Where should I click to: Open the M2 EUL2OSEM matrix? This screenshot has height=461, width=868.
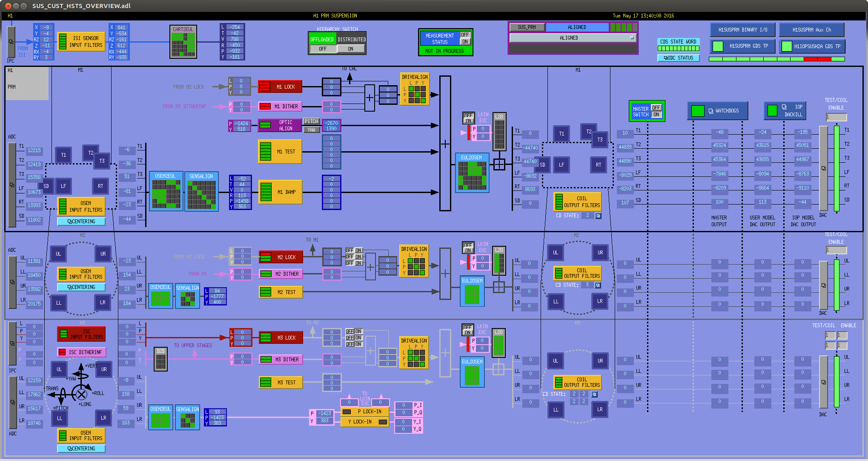472,291
